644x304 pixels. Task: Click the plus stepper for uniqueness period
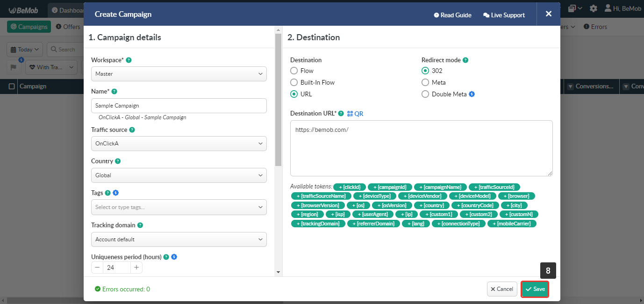point(136,268)
